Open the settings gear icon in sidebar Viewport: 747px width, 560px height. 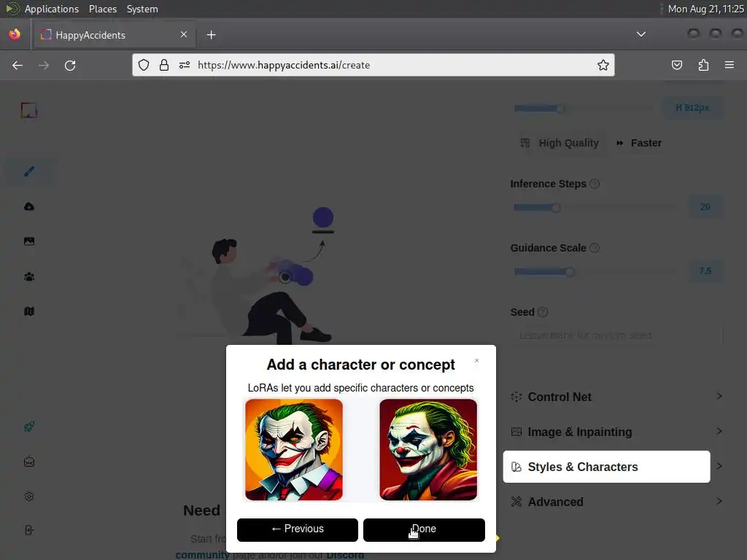(29, 497)
